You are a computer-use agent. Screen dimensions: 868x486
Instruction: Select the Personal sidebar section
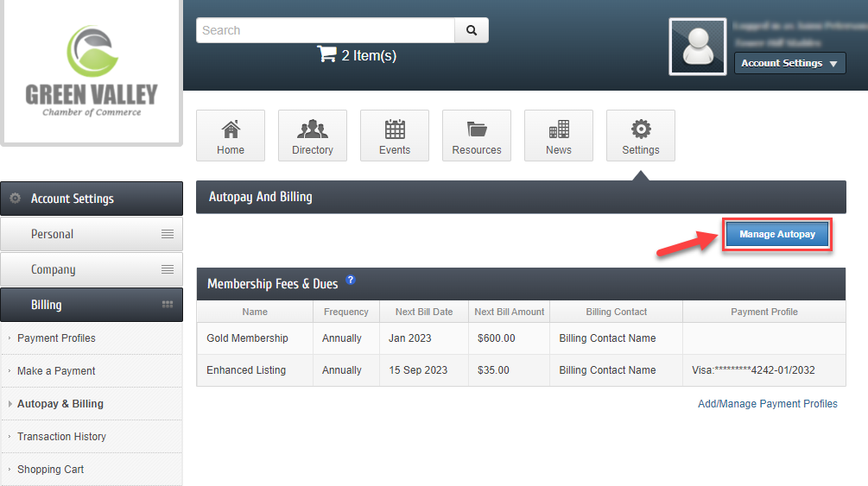pos(92,234)
